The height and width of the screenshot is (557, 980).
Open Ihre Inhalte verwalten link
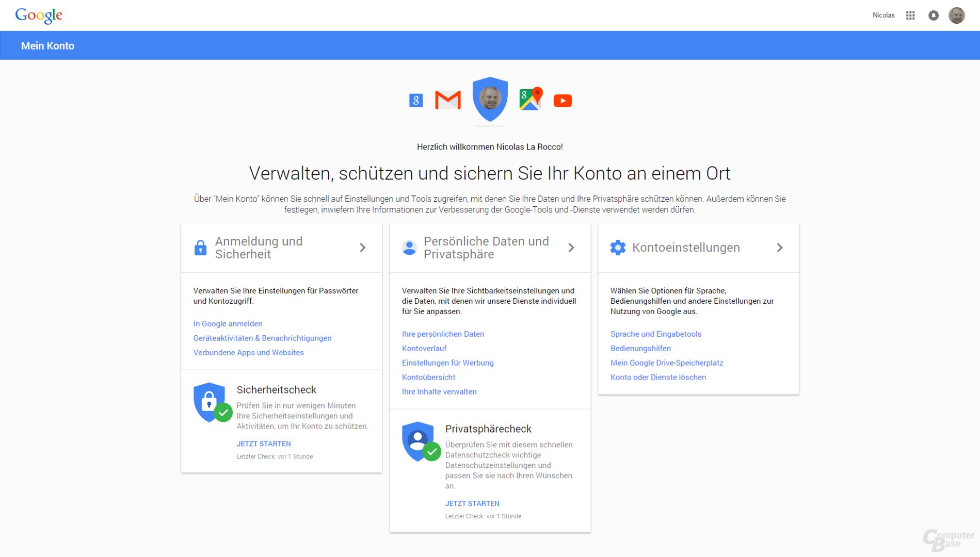point(439,392)
